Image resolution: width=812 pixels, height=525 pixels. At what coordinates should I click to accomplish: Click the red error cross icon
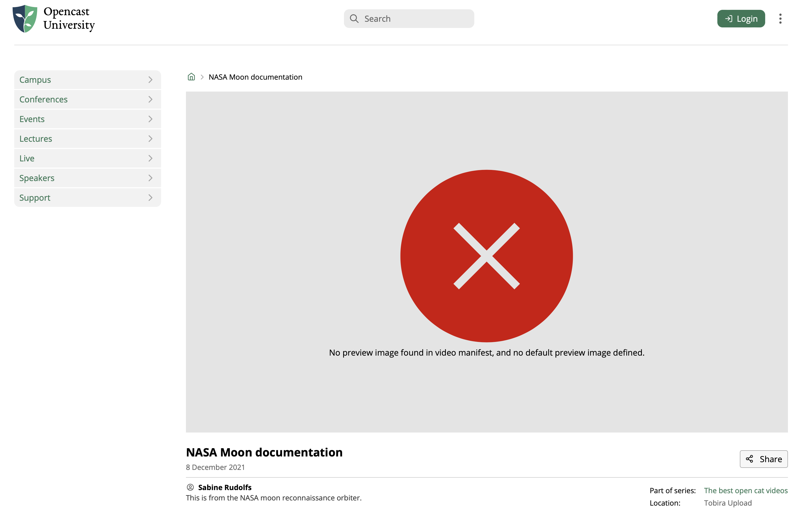click(486, 255)
